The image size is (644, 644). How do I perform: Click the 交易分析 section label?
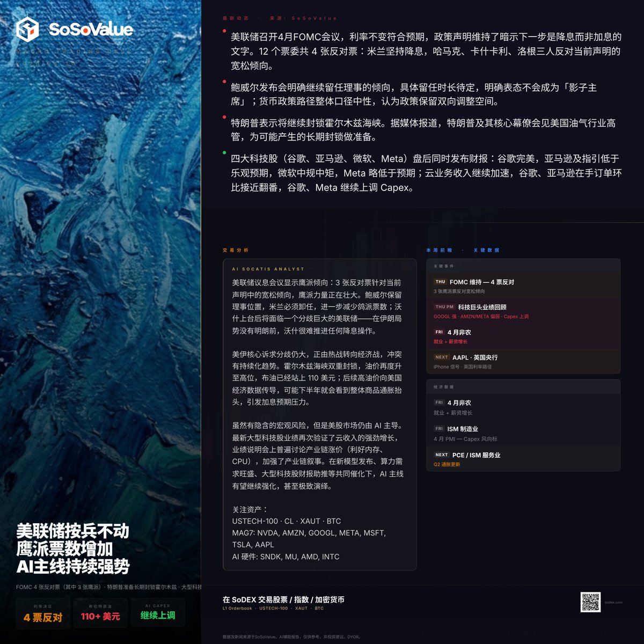[x=236, y=250]
